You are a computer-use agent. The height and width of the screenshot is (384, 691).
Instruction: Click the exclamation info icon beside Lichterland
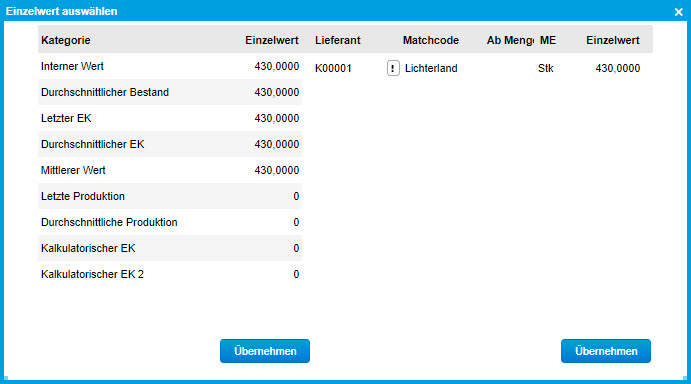point(393,68)
